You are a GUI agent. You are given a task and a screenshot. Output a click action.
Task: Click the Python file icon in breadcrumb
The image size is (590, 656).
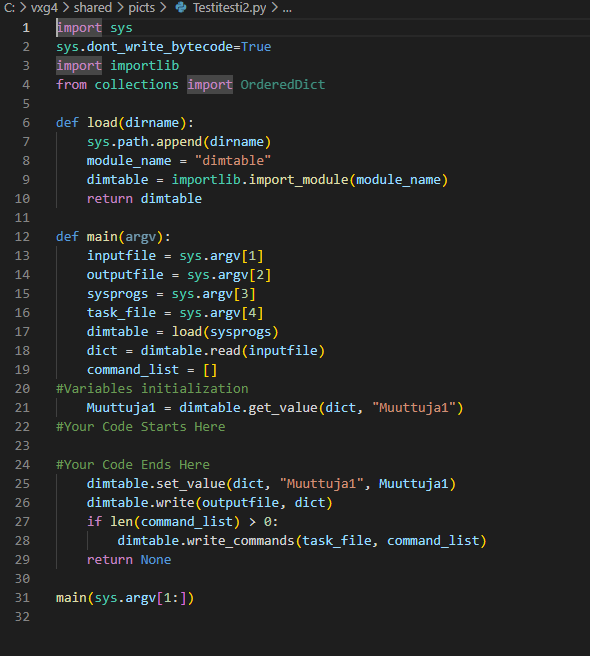point(181,7)
